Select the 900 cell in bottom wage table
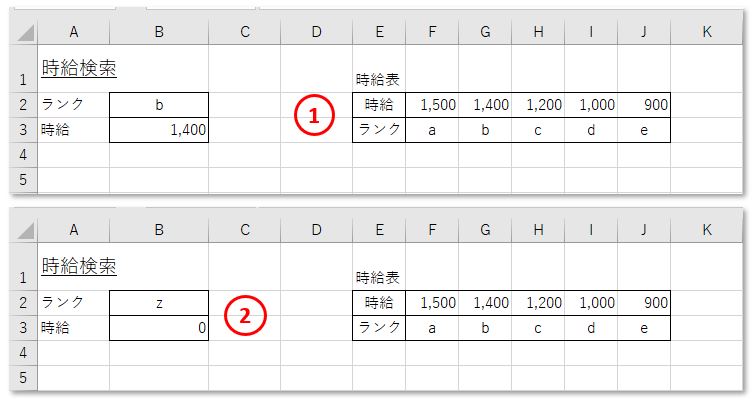The height and width of the screenshot is (404, 753). click(644, 303)
